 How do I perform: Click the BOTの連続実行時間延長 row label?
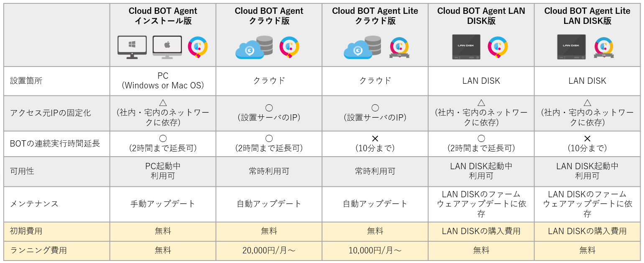click(55, 144)
